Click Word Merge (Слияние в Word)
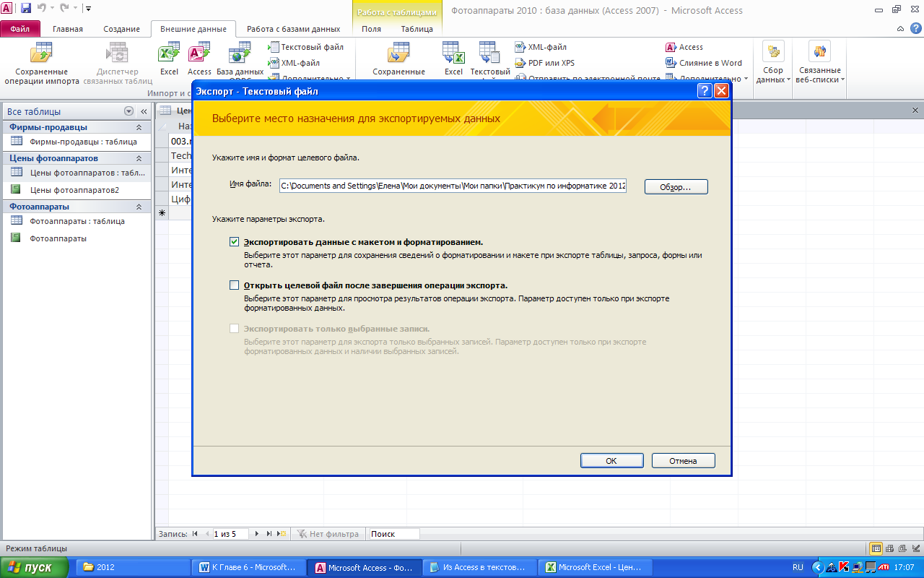The image size is (924, 578). pyautogui.click(x=704, y=63)
